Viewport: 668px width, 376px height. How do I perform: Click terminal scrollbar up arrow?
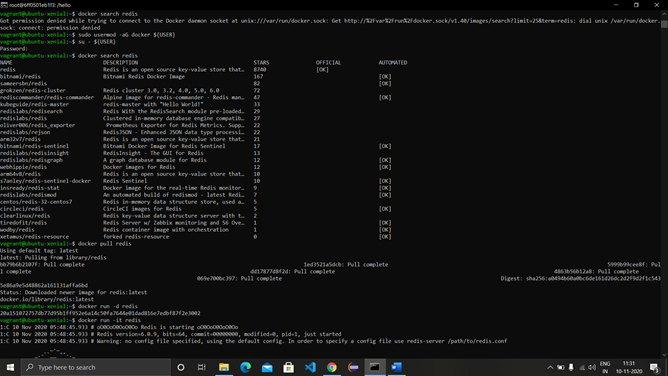pos(664,14)
